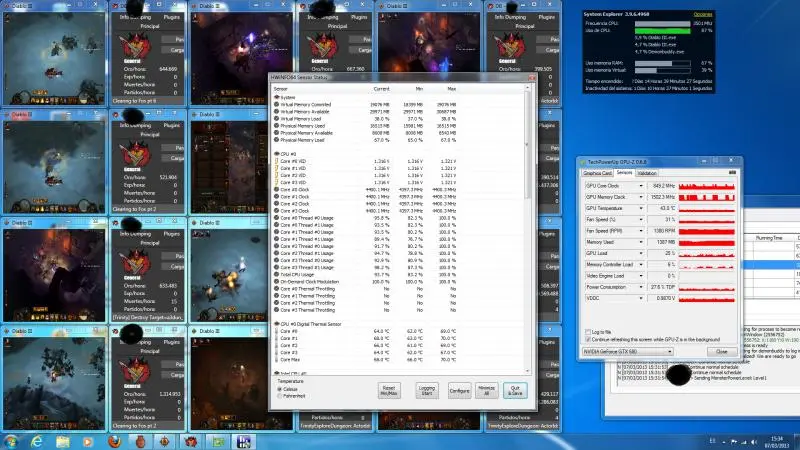
Task: Click the GPU Temperature value field
Action: [x=662, y=208]
